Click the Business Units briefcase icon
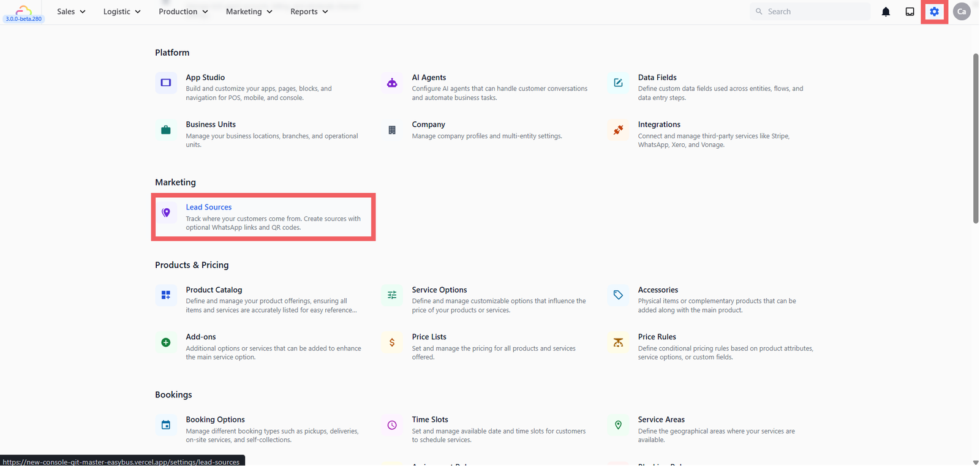The image size is (980, 466). pyautogui.click(x=166, y=130)
